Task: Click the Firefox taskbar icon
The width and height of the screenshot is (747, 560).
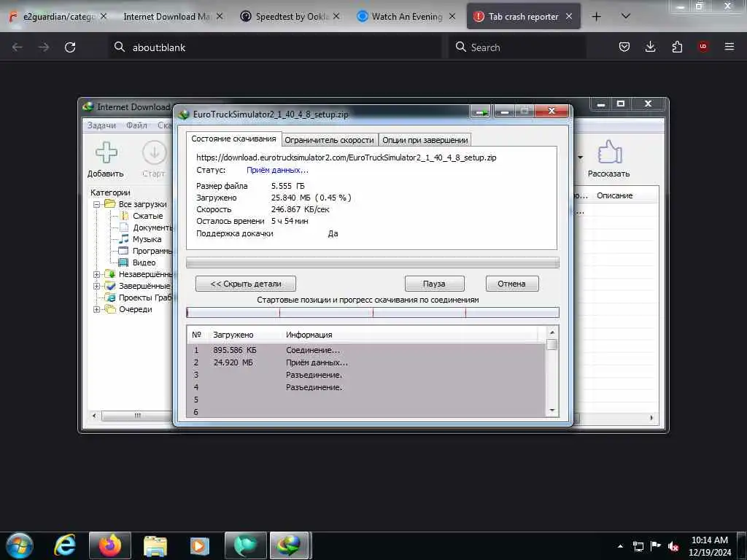Action: [x=110, y=545]
